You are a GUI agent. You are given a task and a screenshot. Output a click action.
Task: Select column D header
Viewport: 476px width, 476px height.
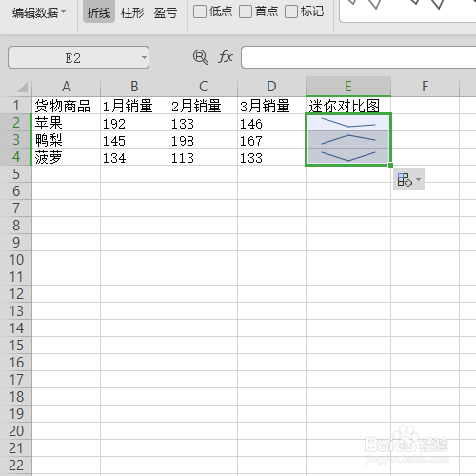pos(271,87)
